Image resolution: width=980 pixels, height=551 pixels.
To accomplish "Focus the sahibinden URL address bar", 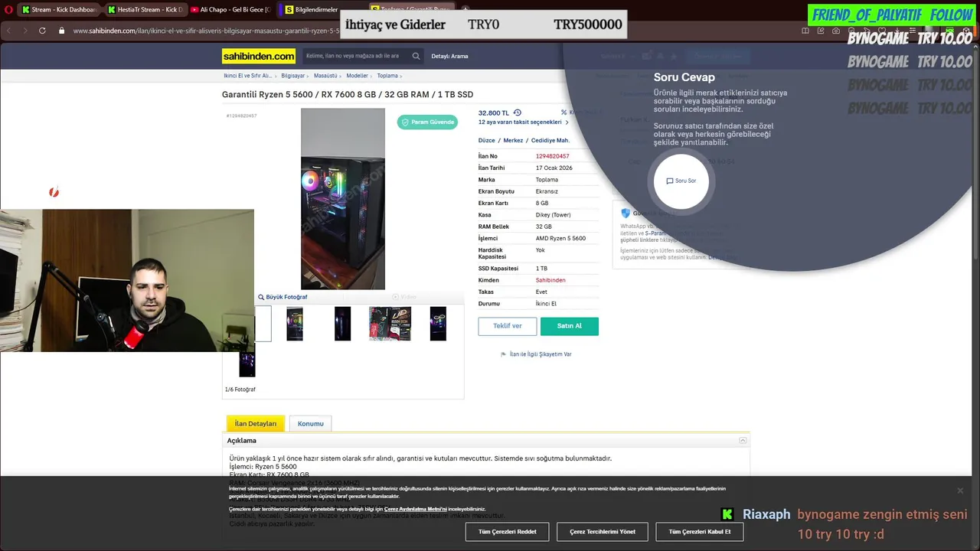I will (x=207, y=31).
